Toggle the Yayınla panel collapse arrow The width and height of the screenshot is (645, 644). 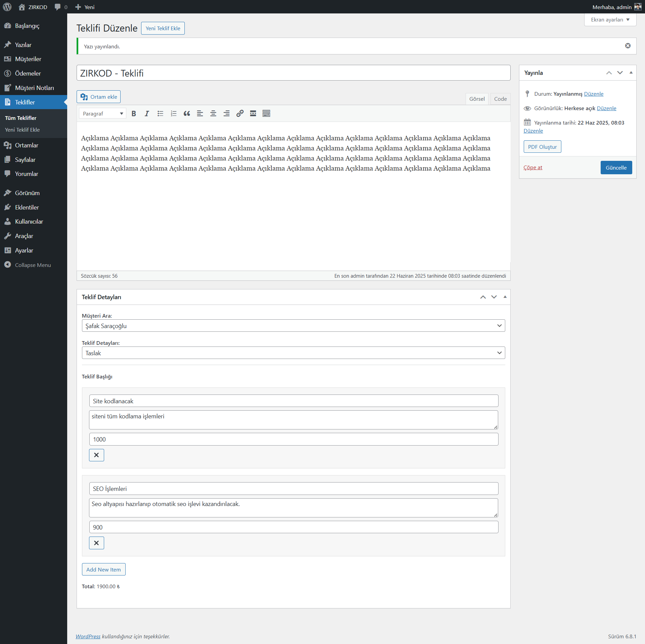point(631,73)
